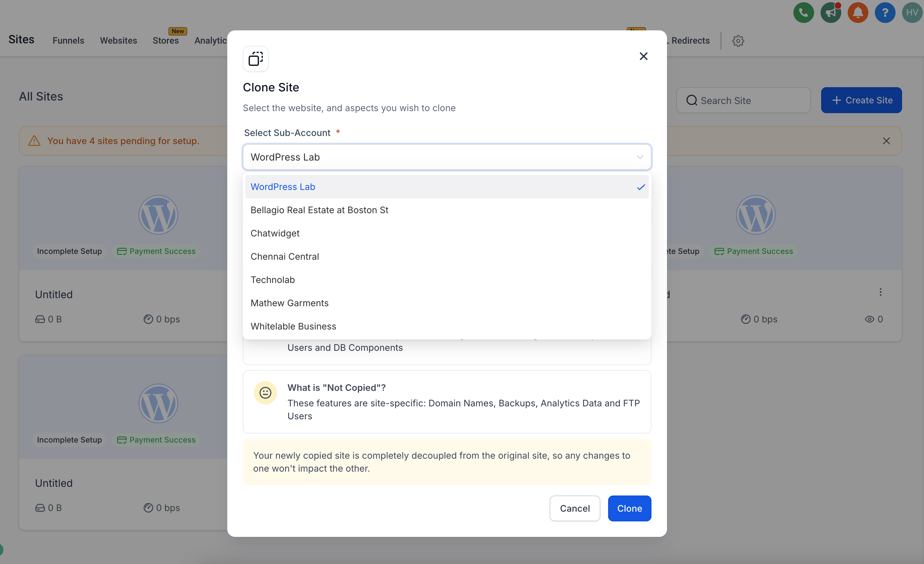Click the eye views icon on the right card

tap(869, 319)
